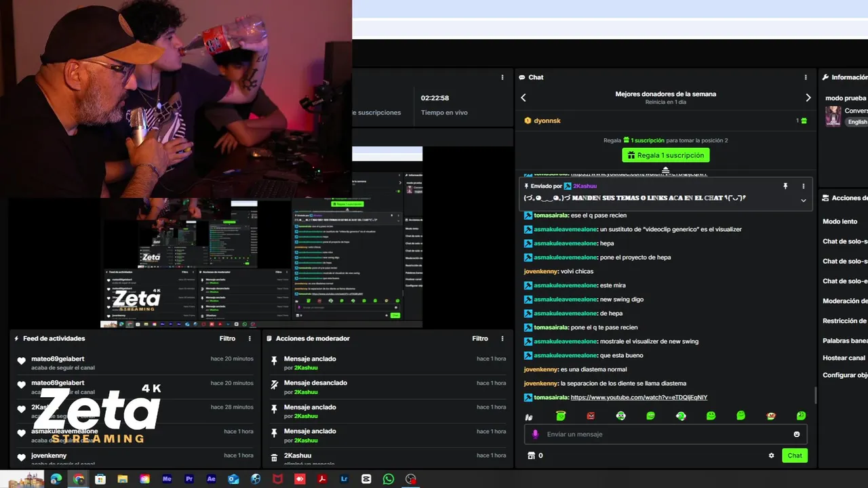Select the Restricción de option
Image resolution: width=868 pixels, height=488 pixels.
845,321
